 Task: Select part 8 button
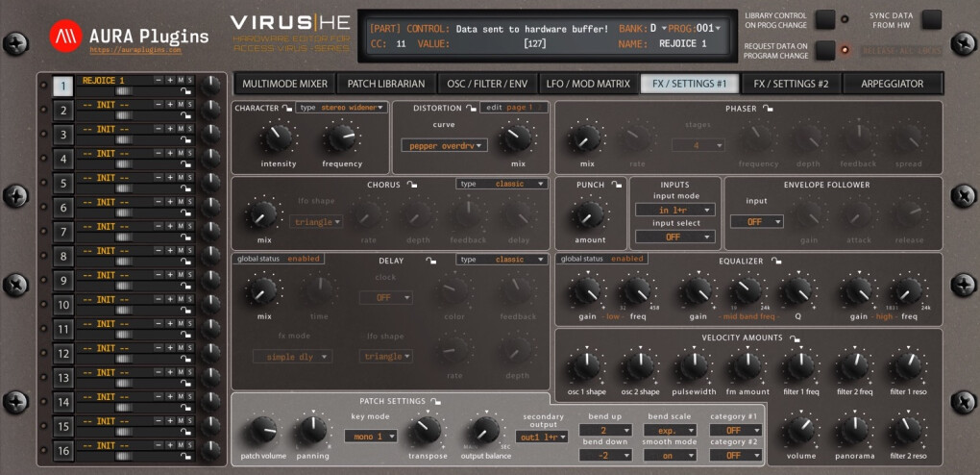pyautogui.click(x=63, y=257)
